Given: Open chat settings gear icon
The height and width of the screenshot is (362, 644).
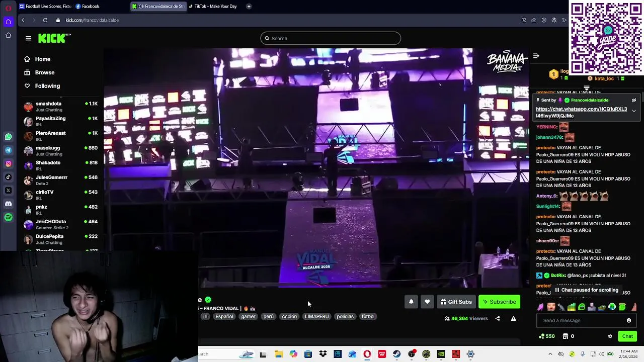Looking at the screenshot, I should [610, 336].
